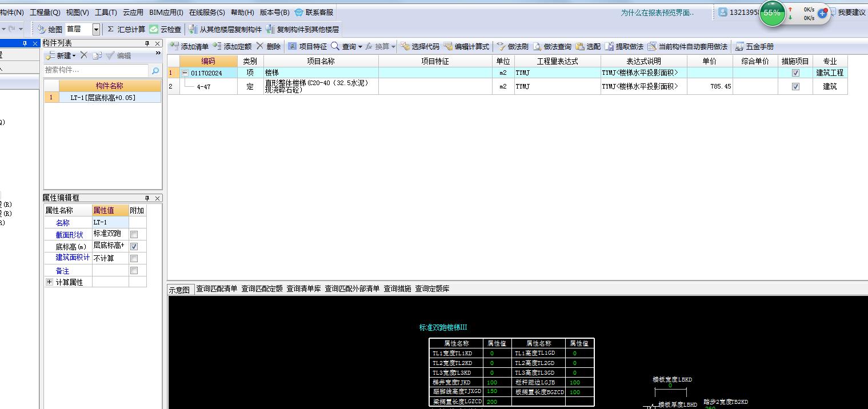Open 在线服务(S) menu
Viewport: 868px width, 409px height.
coord(207,12)
